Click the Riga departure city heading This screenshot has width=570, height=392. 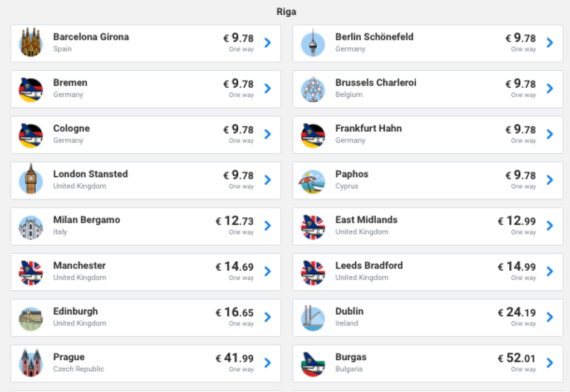point(287,12)
